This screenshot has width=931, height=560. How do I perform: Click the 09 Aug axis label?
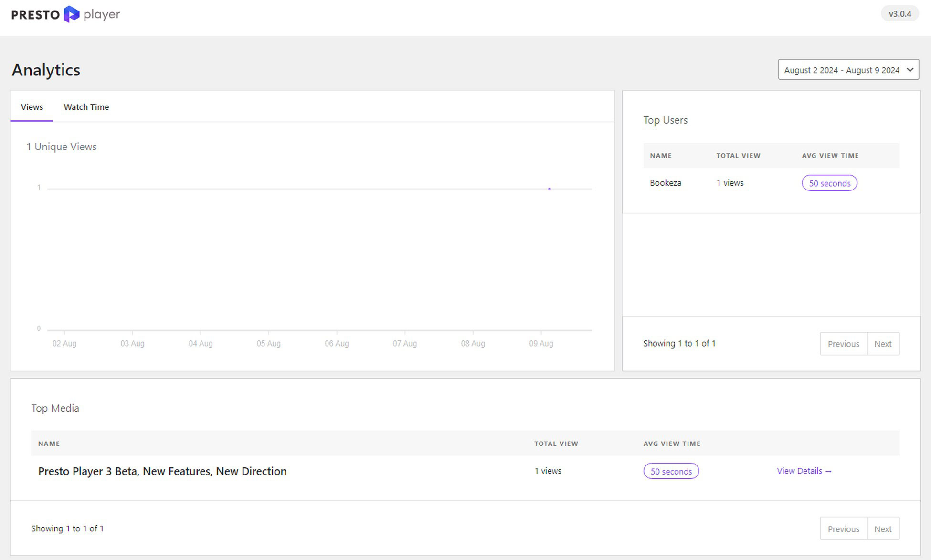541,343
